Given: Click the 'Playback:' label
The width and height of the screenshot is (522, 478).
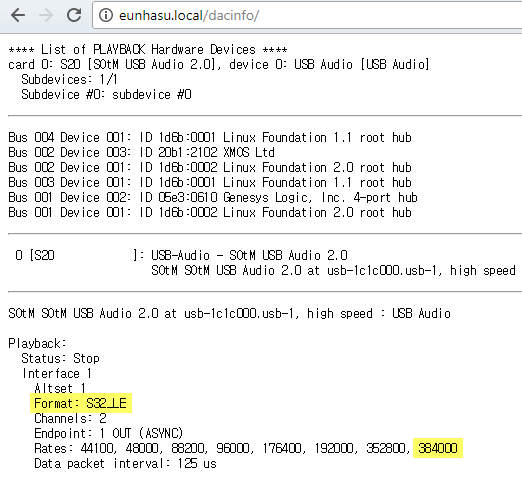Looking at the screenshot, I should (x=37, y=344).
